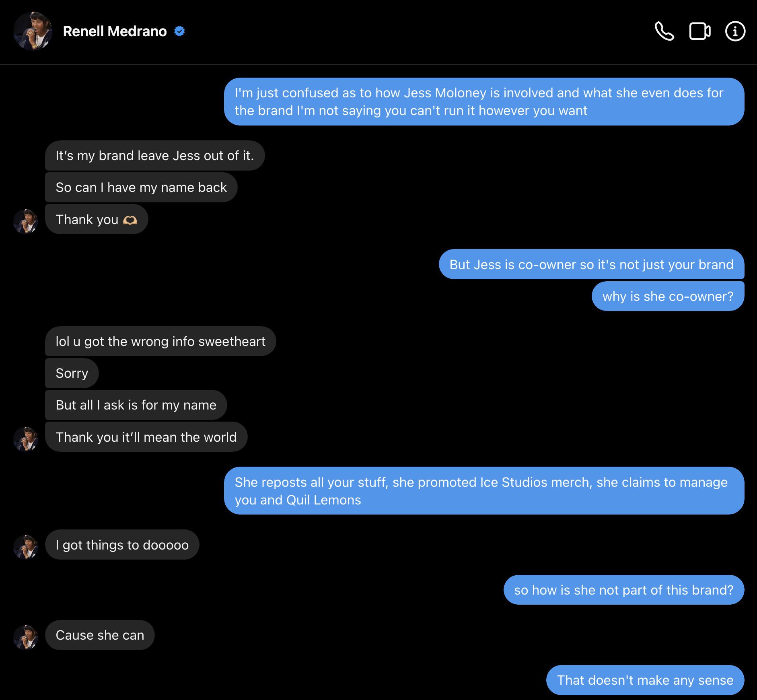Select the "But Jess is co-owner" sent message

click(591, 265)
